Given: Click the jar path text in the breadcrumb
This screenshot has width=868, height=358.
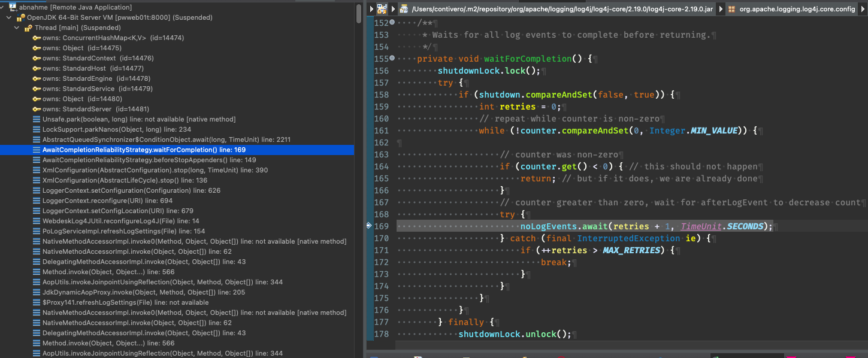Looking at the screenshot, I should point(562,9).
